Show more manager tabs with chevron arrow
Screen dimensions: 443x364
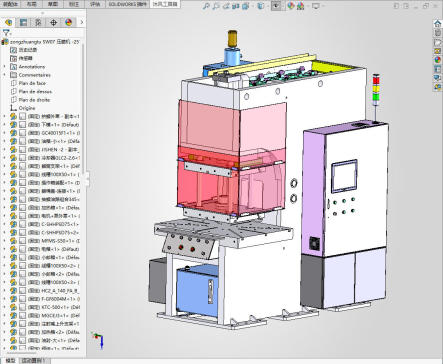(x=82, y=22)
